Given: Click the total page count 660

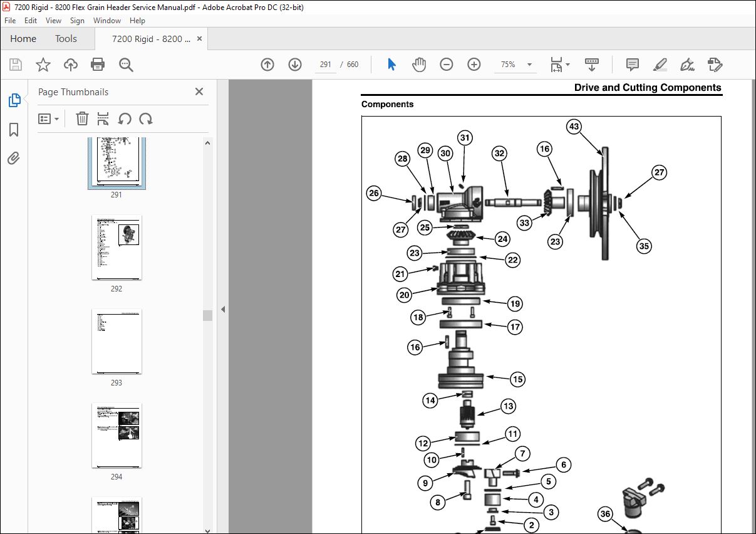Looking at the screenshot, I should coord(353,65).
